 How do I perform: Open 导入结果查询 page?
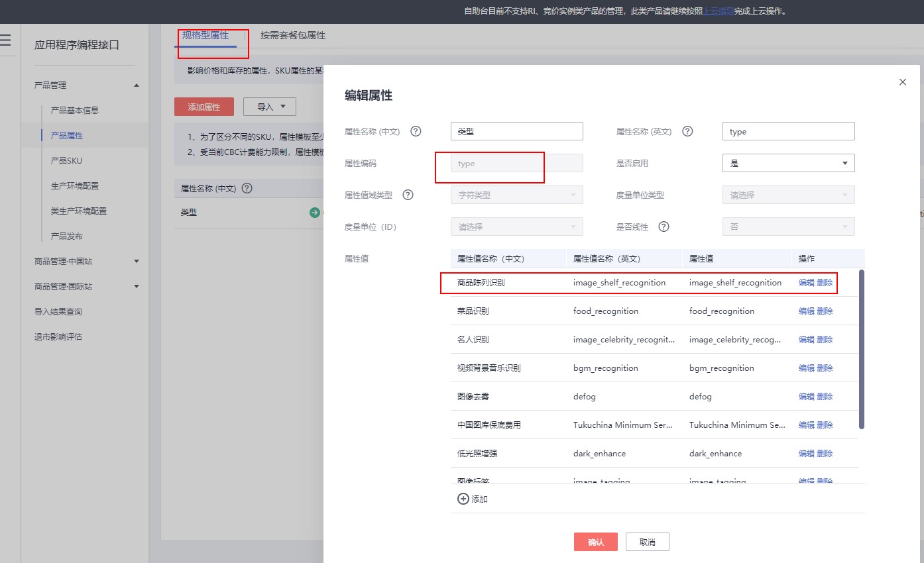(x=58, y=311)
